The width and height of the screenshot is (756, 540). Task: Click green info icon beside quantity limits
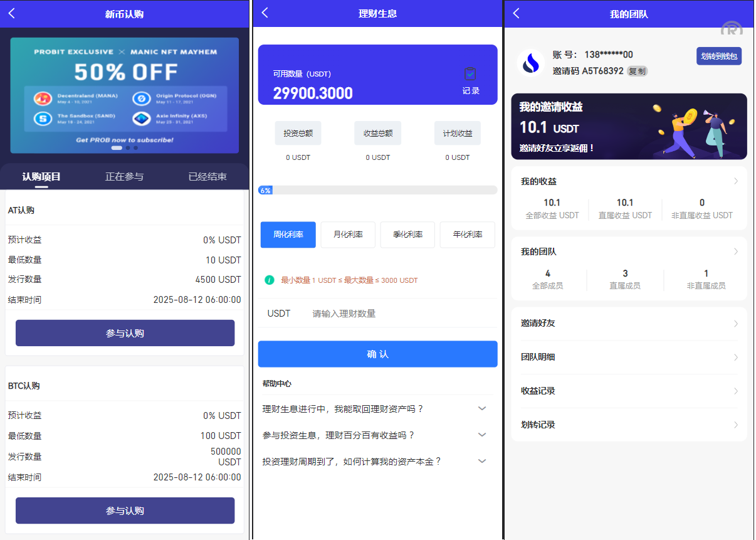270,280
